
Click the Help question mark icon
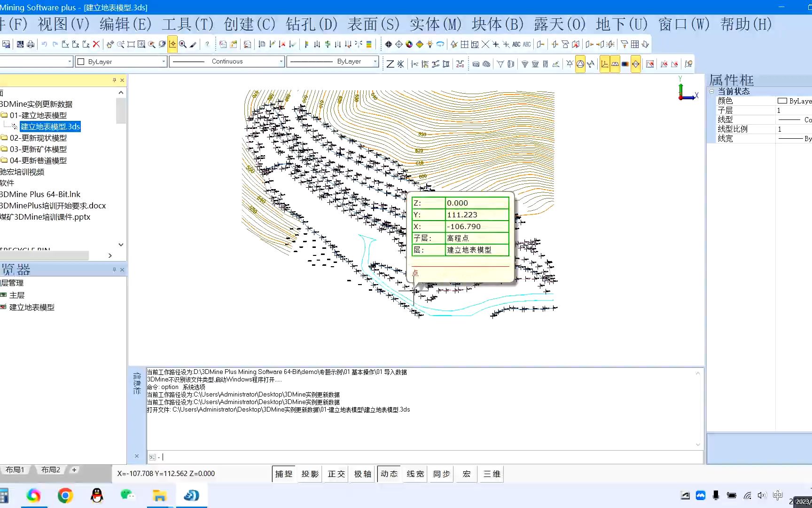[x=207, y=44]
